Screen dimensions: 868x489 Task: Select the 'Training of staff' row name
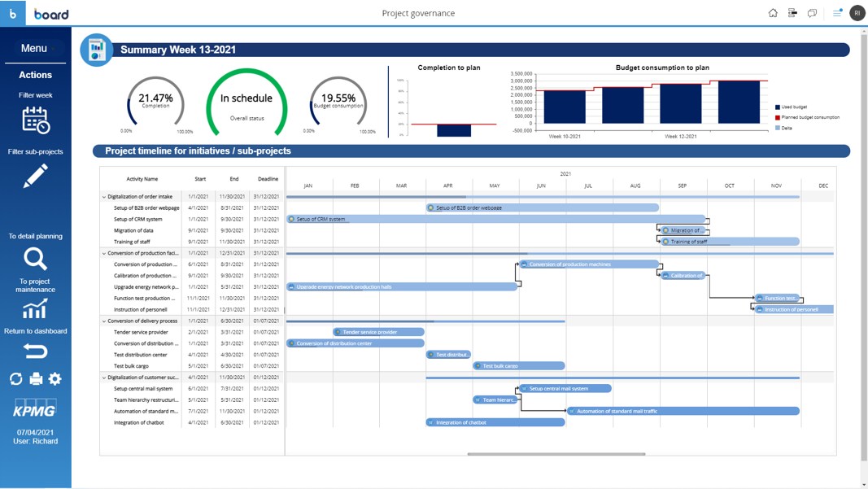(x=132, y=242)
